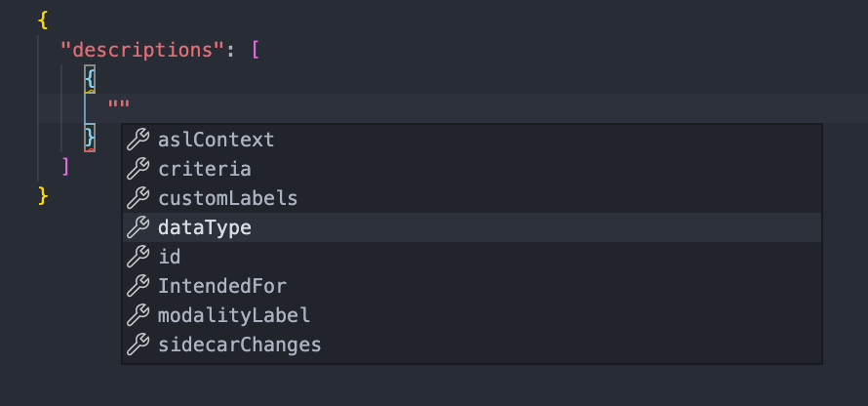This screenshot has height=406, width=868.
Task: Select aslContext from the autocomplete list
Action: pyautogui.click(x=216, y=140)
